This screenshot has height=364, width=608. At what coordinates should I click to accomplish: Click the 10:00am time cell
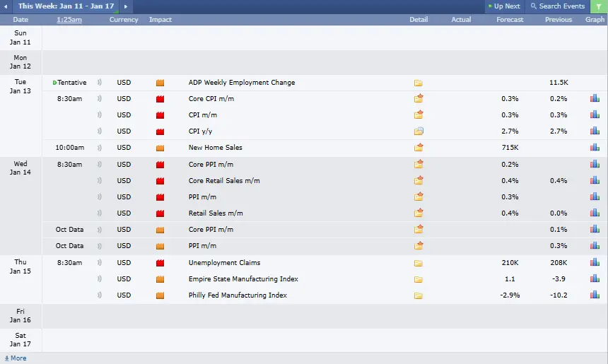pyautogui.click(x=69, y=148)
